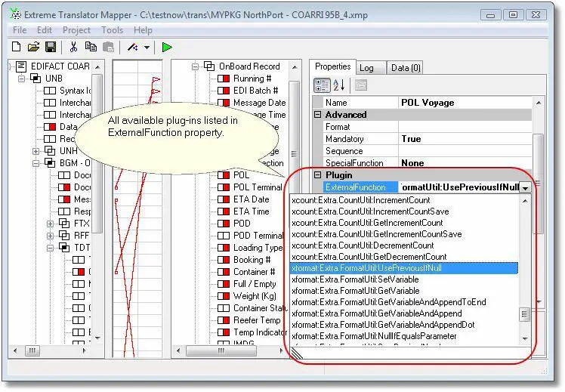This screenshot has height=392, width=565.
Task: Click the FTX segment group icon
Action: (64, 224)
